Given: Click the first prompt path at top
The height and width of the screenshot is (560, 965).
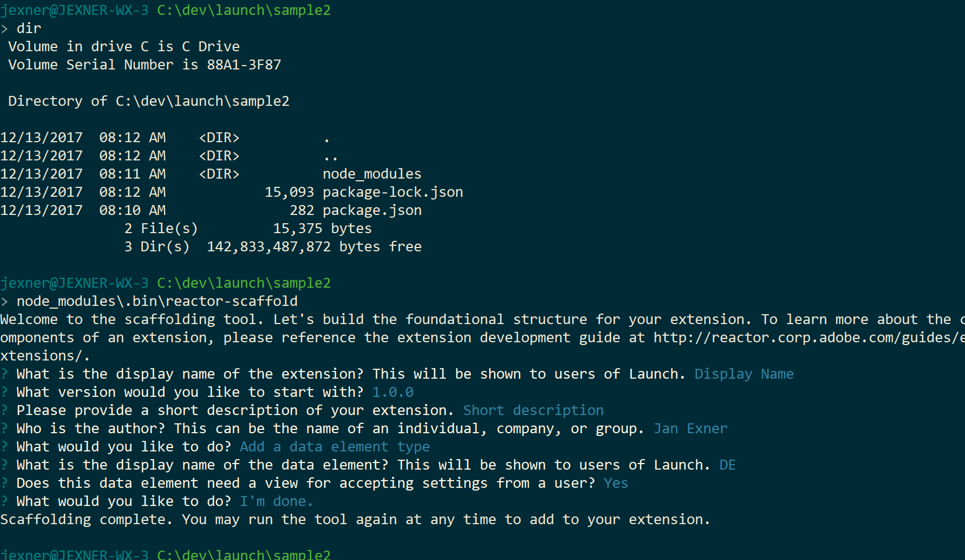Looking at the screenshot, I should (244, 10).
